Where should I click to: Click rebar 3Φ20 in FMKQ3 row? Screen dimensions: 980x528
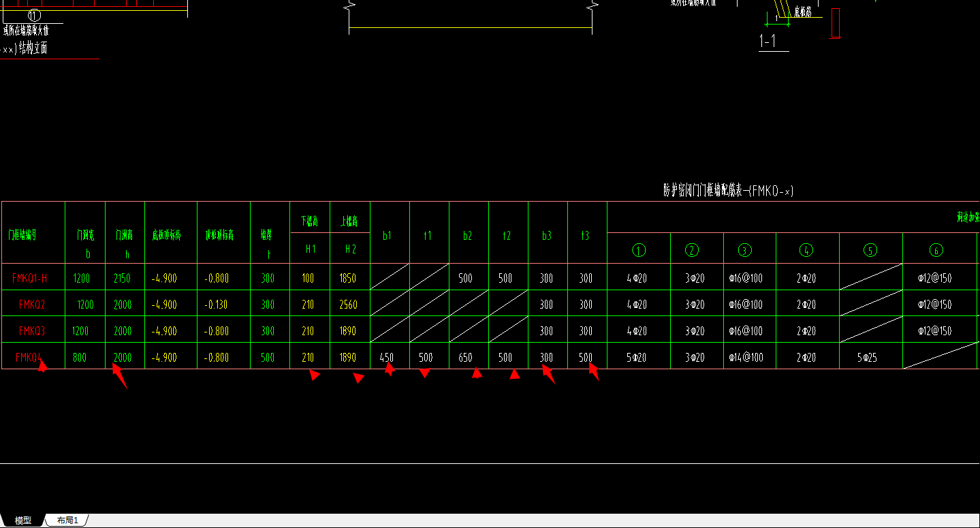[x=695, y=331]
